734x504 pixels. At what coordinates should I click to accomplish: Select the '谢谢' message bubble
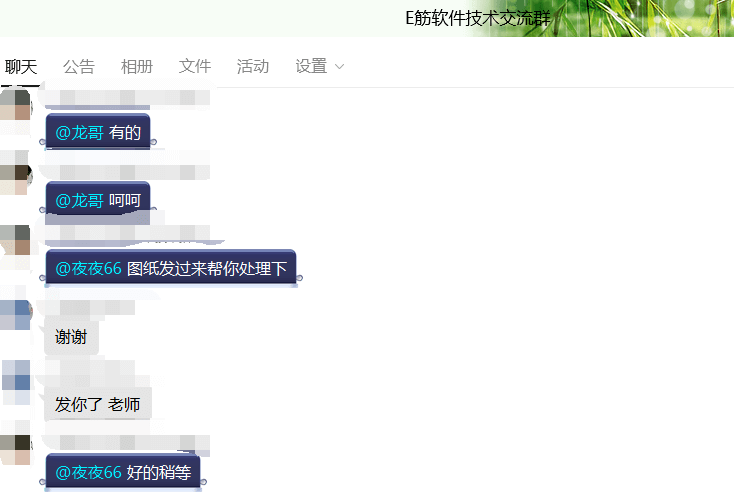coord(71,338)
